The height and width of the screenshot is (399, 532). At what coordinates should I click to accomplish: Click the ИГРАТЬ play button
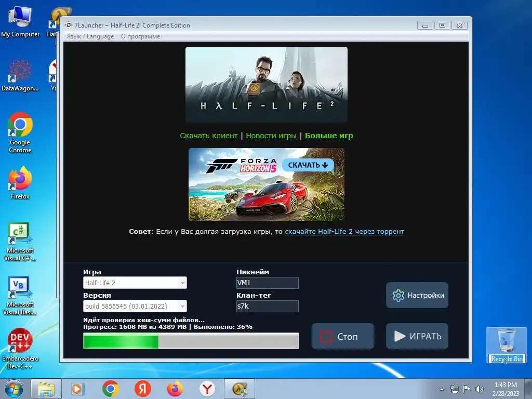pyautogui.click(x=417, y=336)
